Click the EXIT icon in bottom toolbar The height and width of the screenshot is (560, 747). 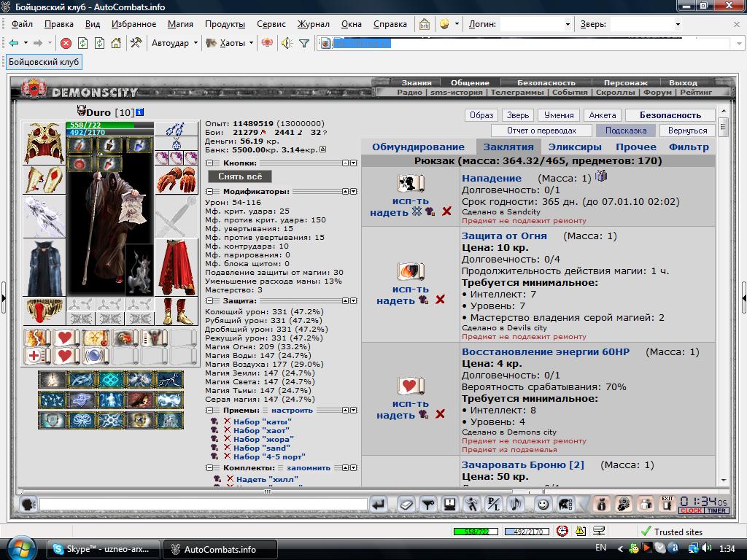[x=667, y=503]
